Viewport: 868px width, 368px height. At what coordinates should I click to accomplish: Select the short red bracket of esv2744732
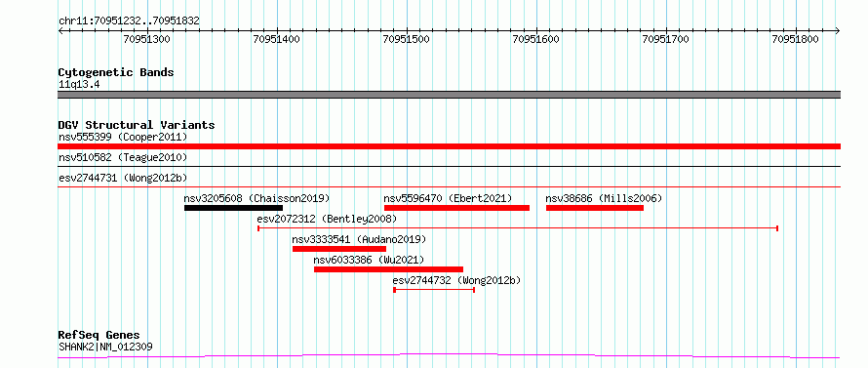tap(434, 290)
